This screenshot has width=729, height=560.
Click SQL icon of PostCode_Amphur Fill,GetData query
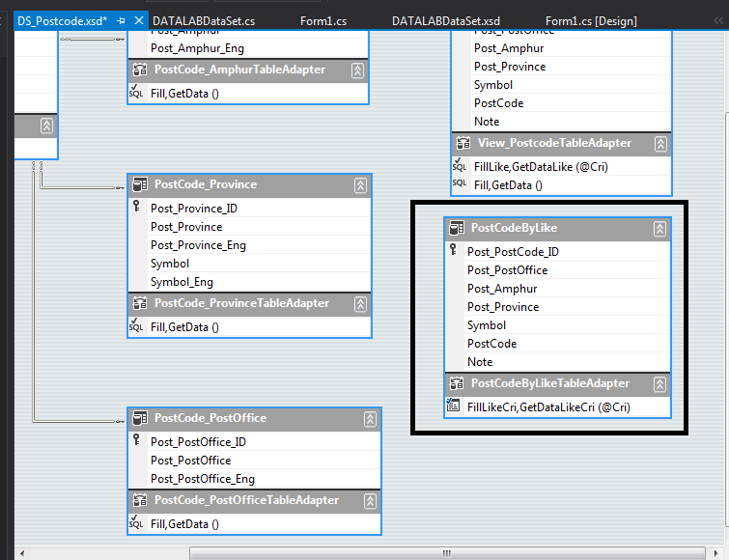coord(136,92)
